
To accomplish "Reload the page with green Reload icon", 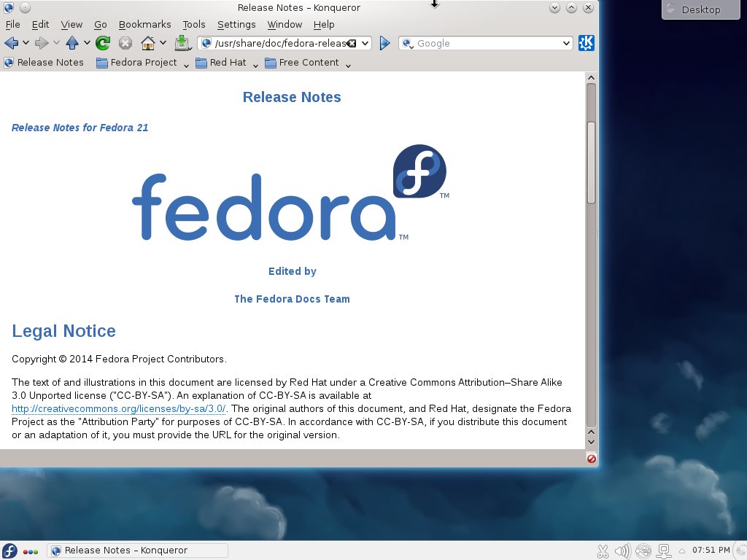I will pyautogui.click(x=102, y=43).
